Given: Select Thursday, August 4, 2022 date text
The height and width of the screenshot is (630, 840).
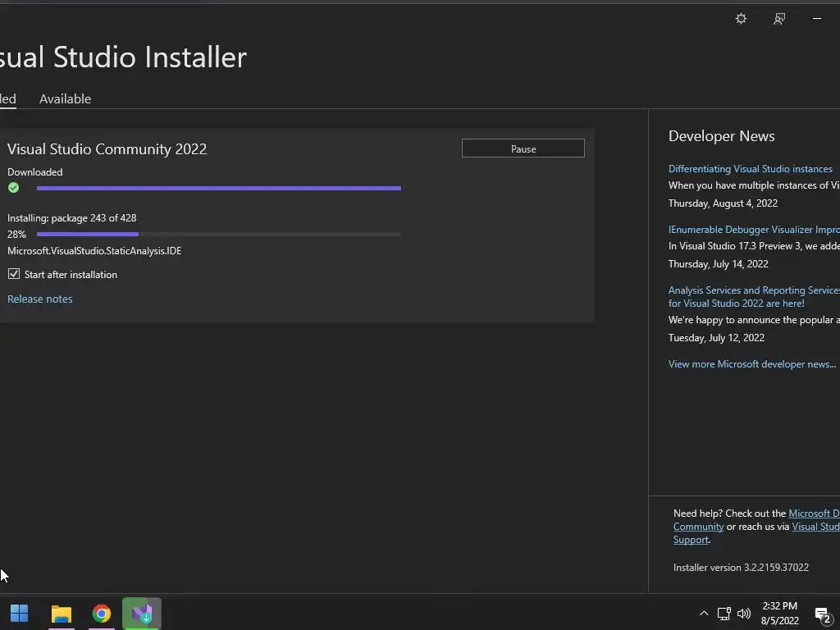Looking at the screenshot, I should pos(723,203).
